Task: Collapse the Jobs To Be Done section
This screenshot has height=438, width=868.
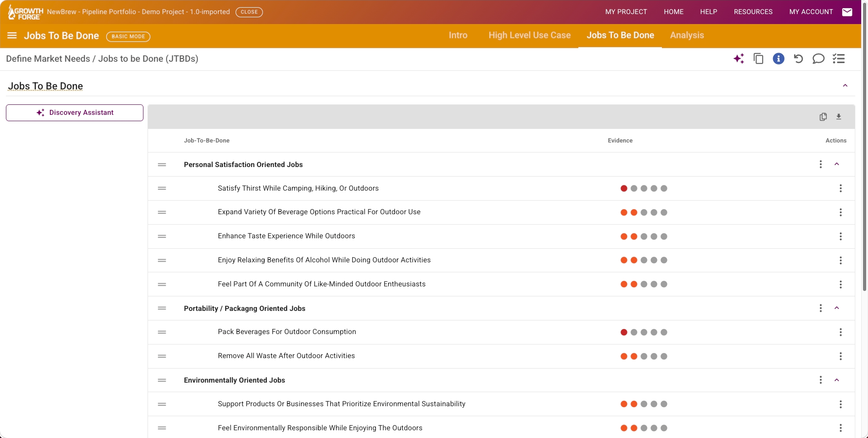Action: click(845, 86)
